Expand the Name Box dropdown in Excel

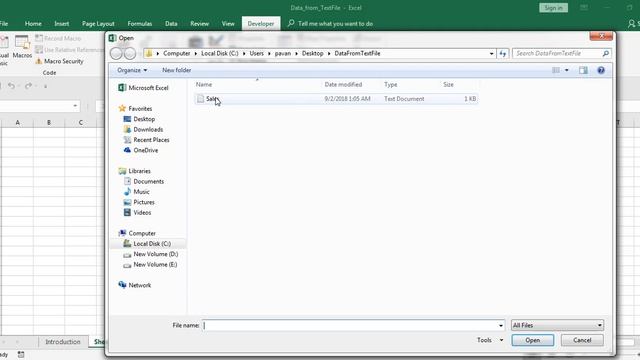tap(75, 106)
